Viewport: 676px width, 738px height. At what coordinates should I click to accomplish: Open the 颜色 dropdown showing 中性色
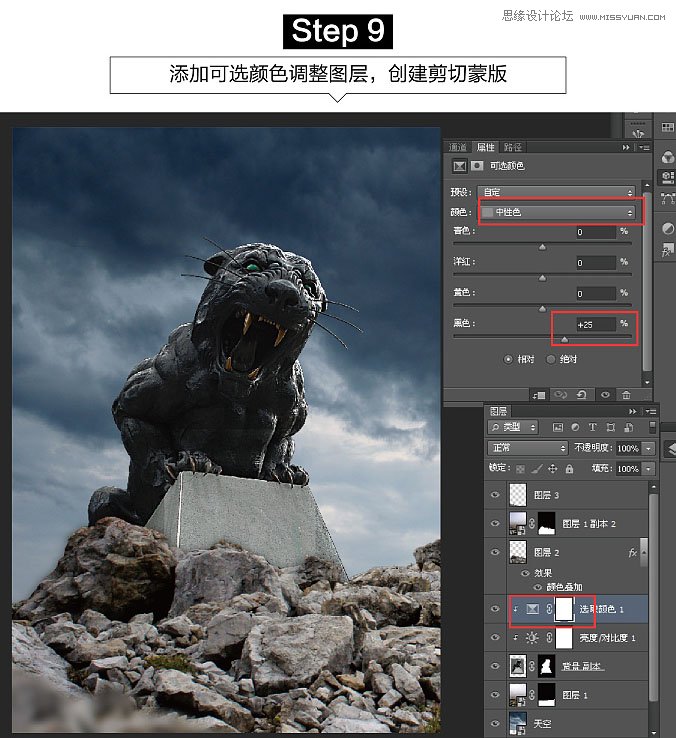(558, 212)
